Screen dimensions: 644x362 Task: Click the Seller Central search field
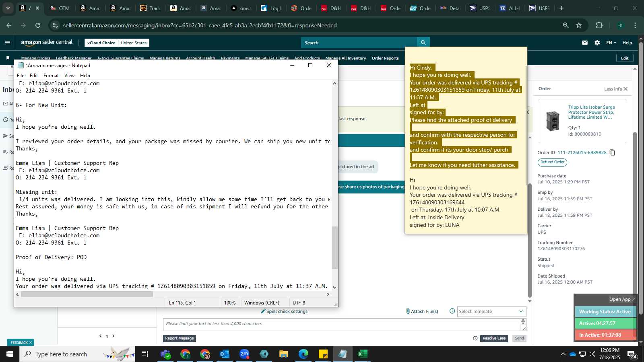click(359, 43)
